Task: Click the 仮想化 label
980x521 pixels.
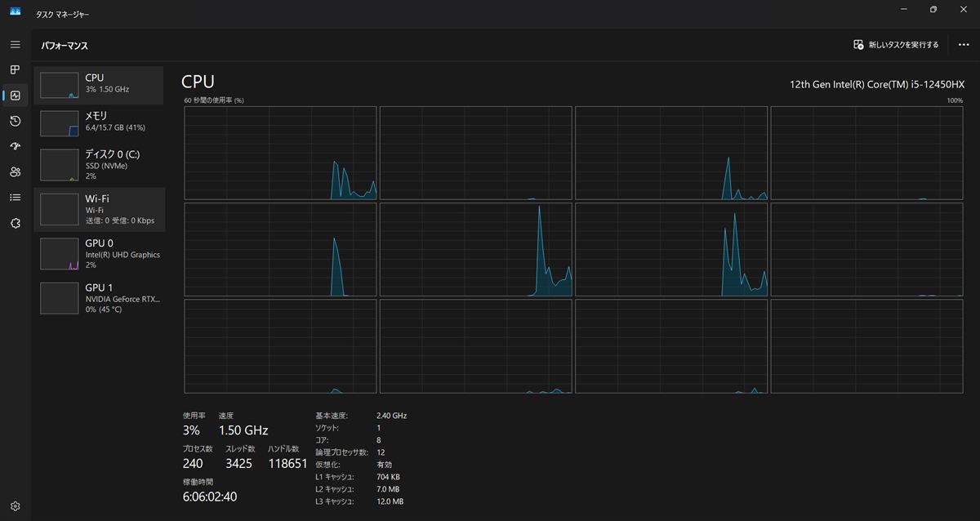Action: [x=328, y=465]
